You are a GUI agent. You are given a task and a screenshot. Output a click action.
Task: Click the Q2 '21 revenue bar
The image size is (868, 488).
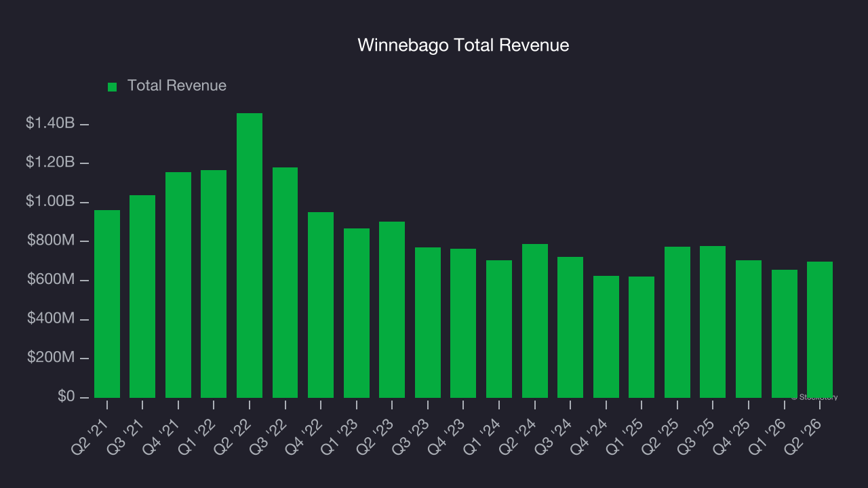pos(107,304)
